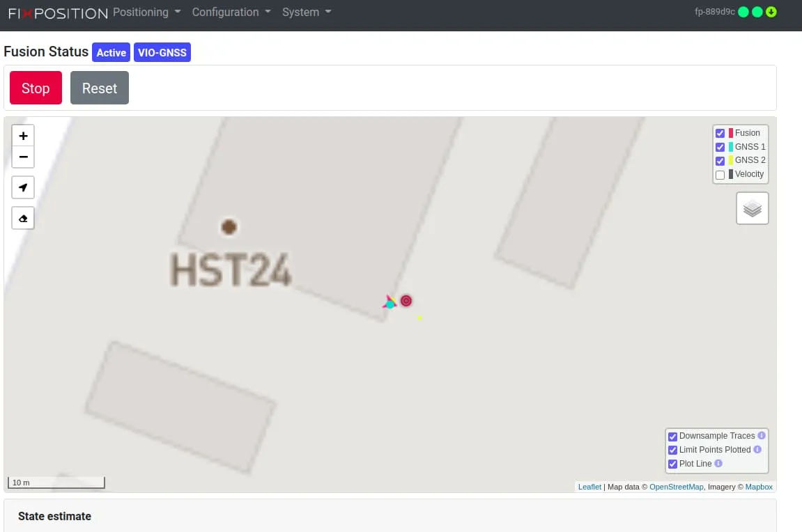Open the OpenStreetMap attribution link
This screenshot has width=802, height=532.
676,487
